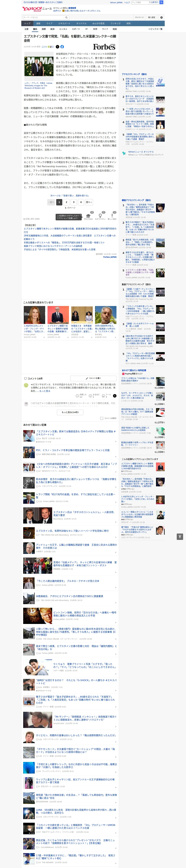Go to article page 2

point(66,202)
